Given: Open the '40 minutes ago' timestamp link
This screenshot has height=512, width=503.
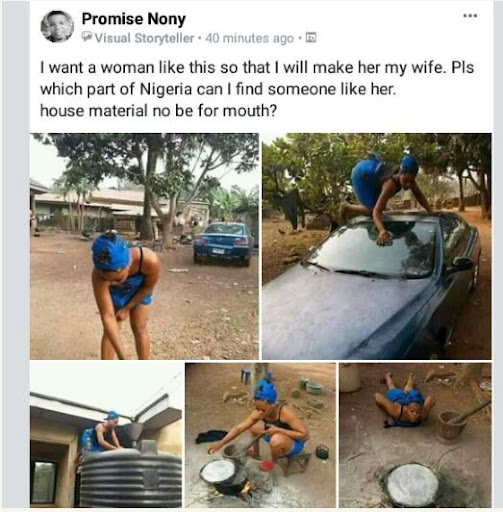Looking at the screenshot, I should [250, 38].
